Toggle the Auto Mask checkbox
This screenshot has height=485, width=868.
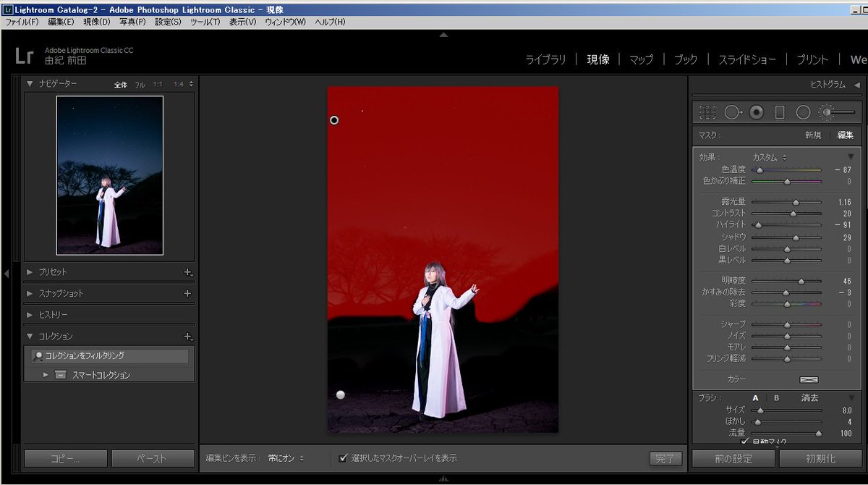(x=744, y=441)
